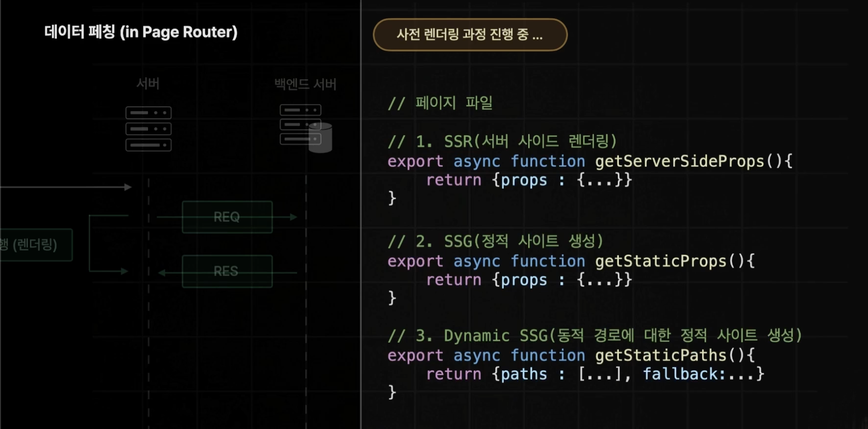Click the database cylinder on backend server
Image resolution: width=868 pixels, height=429 pixels.
click(x=320, y=138)
